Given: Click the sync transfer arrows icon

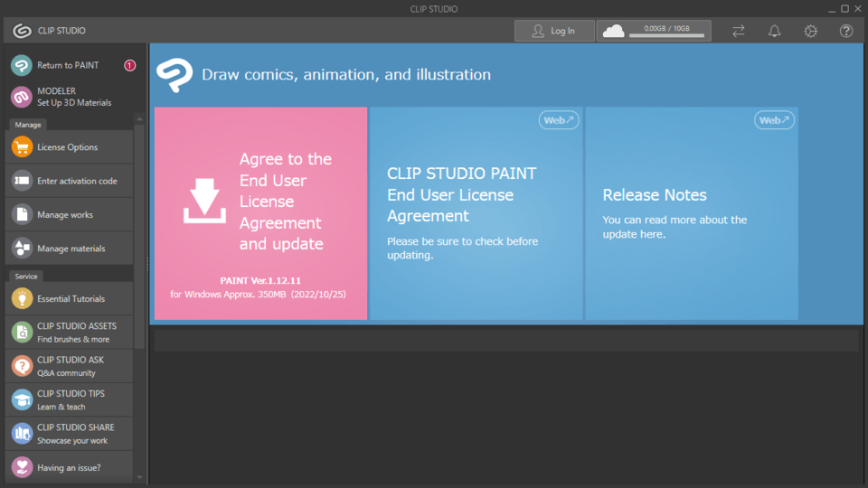Looking at the screenshot, I should tap(739, 31).
